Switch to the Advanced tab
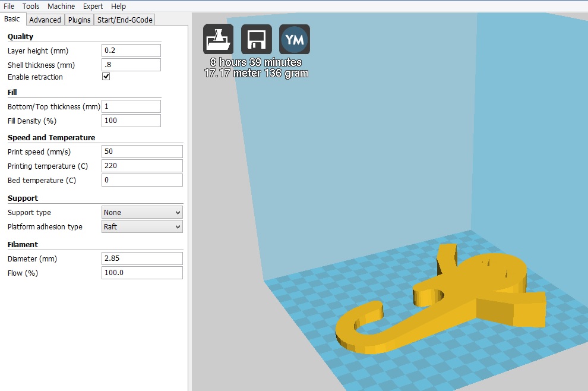This screenshot has height=391, width=588. click(45, 20)
